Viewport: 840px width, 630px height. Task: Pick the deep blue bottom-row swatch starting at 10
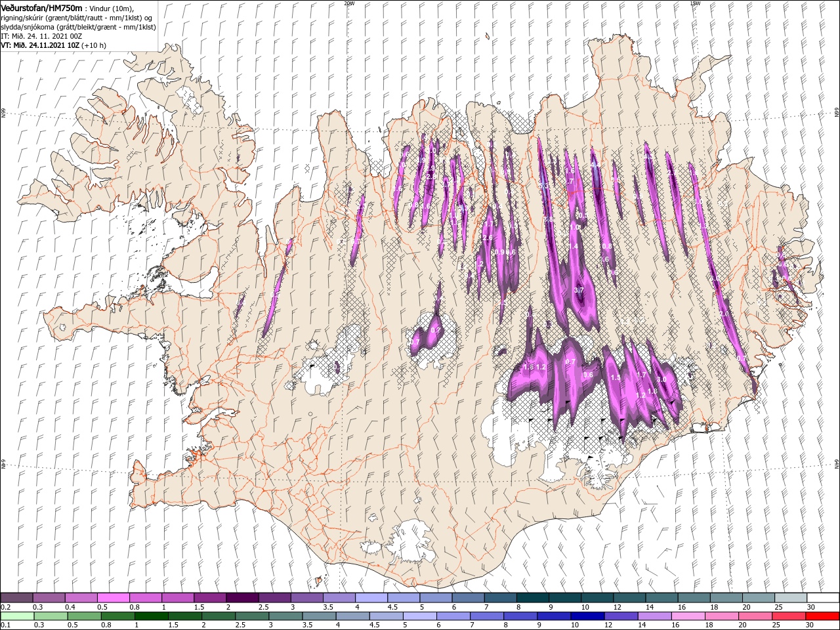pos(587,616)
